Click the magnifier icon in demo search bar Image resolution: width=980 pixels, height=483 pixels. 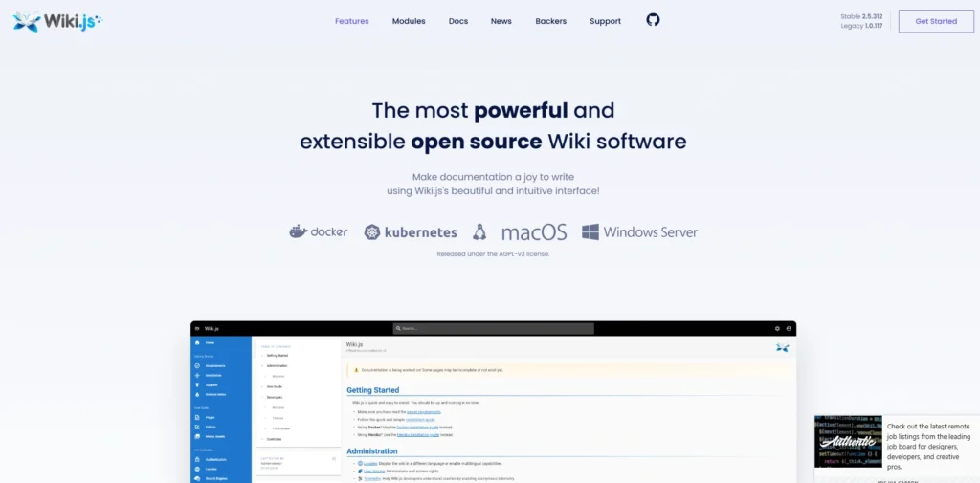[x=398, y=329]
